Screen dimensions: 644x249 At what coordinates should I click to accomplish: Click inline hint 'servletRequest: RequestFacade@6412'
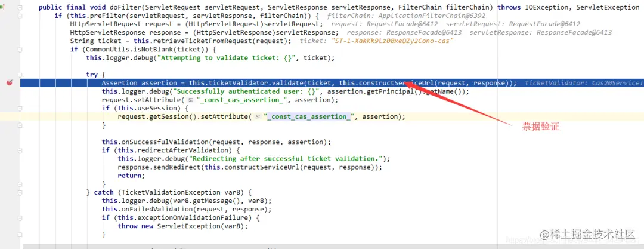pyautogui.click(x=513, y=24)
